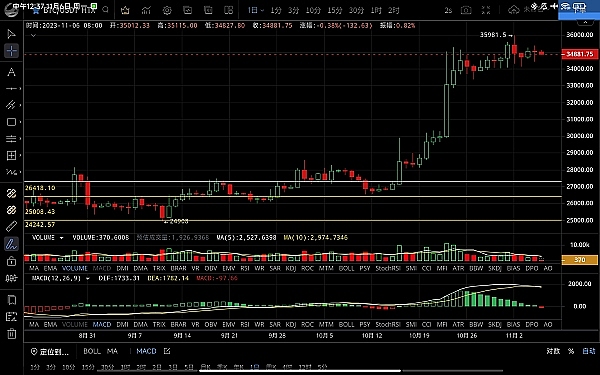
Task: Open the cloud save icon
Action: click(x=514, y=10)
